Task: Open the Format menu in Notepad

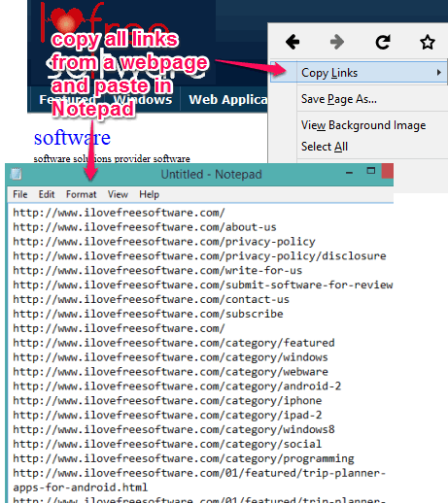Action: tap(82, 194)
